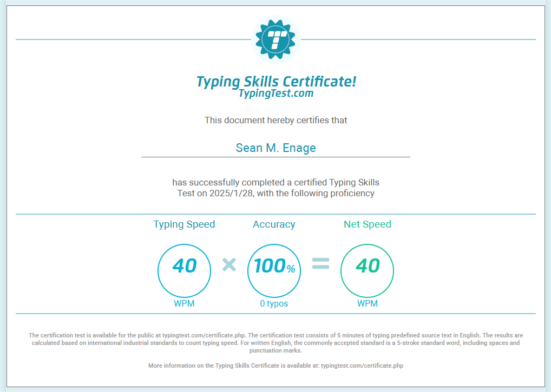Click the equals sign symbol
This screenshot has height=392, width=551.
tap(321, 263)
